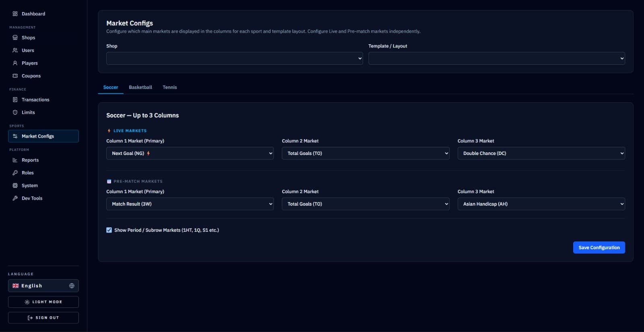Click the Limits shield icon
The width and height of the screenshot is (644, 332).
click(x=15, y=112)
